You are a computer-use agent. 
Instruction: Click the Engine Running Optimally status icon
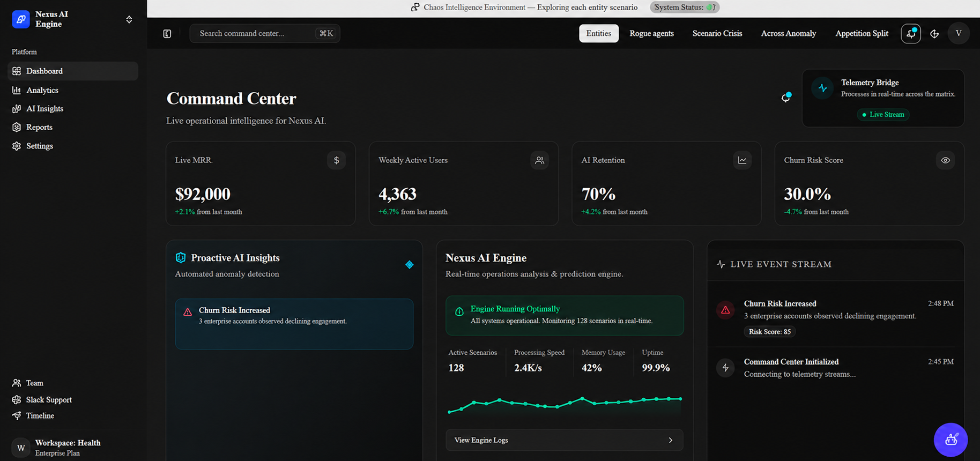[459, 311]
